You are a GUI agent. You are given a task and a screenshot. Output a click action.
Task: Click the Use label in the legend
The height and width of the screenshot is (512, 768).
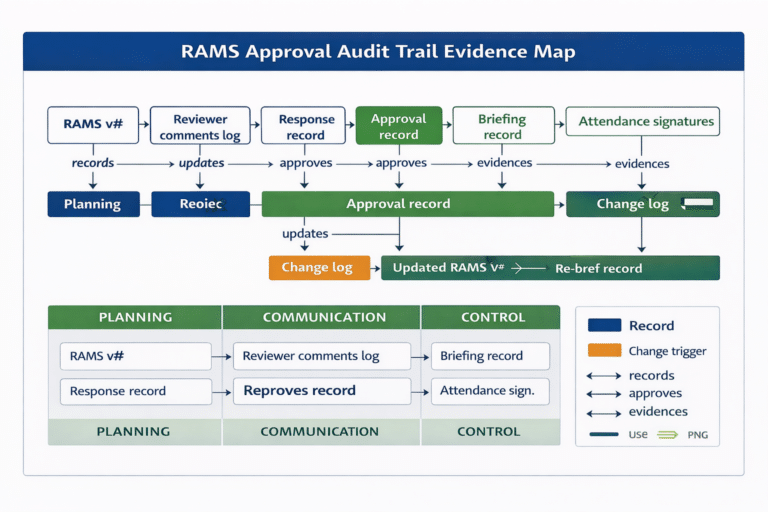(638, 435)
